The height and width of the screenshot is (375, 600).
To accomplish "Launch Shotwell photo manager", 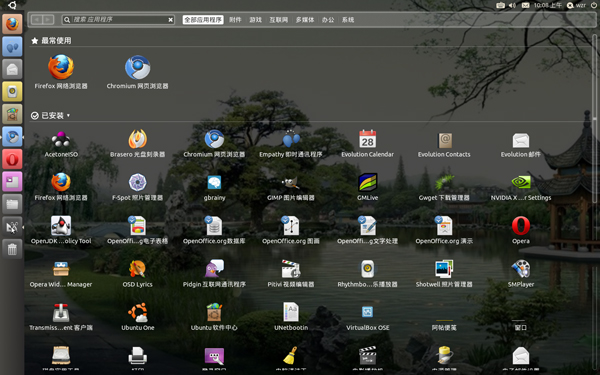I will pos(444,274).
